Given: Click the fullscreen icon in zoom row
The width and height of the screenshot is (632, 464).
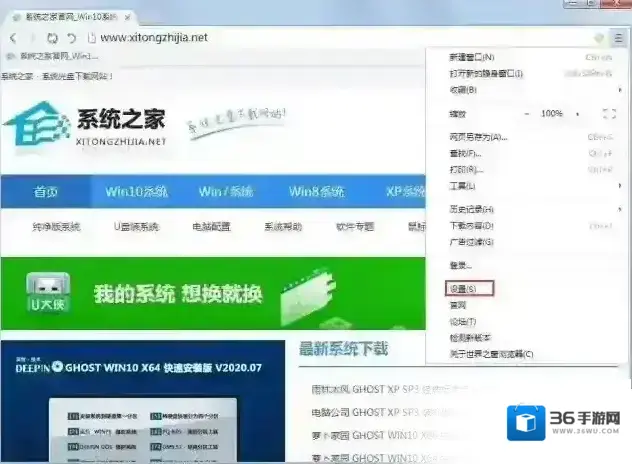Looking at the screenshot, I should (x=609, y=114).
